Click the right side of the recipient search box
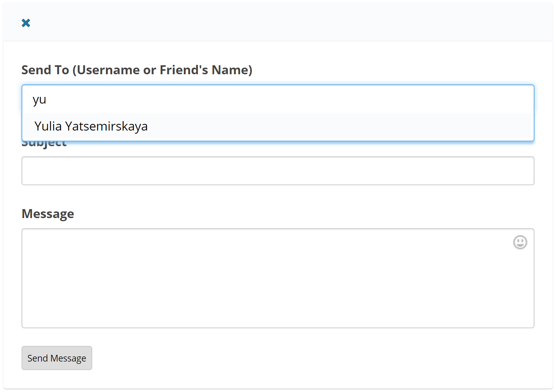This screenshot has width=556, height=392. click(508, 100)
